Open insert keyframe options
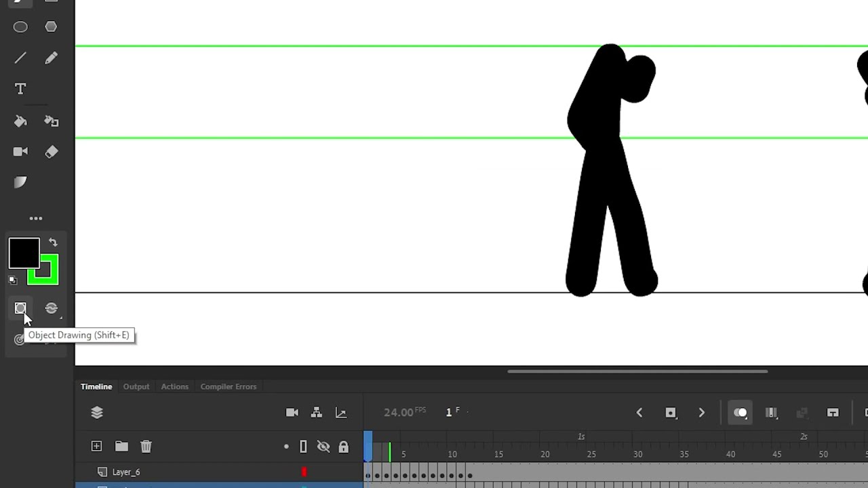Image resolution: width=868 pixels, height=488 pixels. pos(671,412)
